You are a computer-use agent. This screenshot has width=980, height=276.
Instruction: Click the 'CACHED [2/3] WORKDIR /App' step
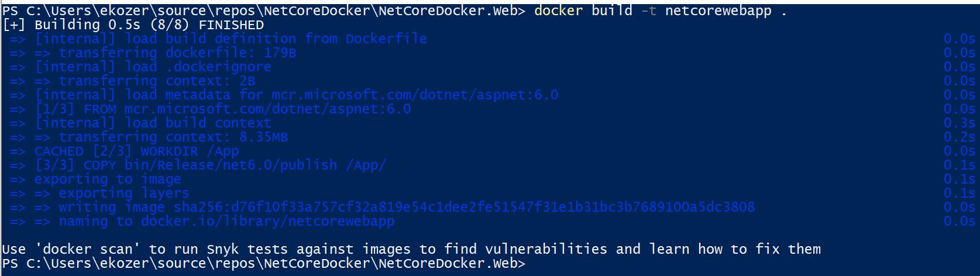(x=136, y=151)
